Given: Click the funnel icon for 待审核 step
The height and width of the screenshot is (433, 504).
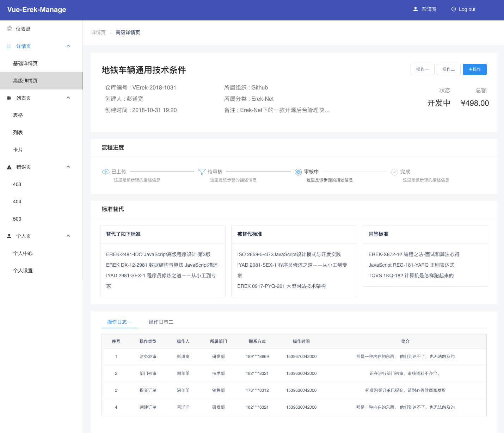Looking at the screenshot, I should click(202, 172).
